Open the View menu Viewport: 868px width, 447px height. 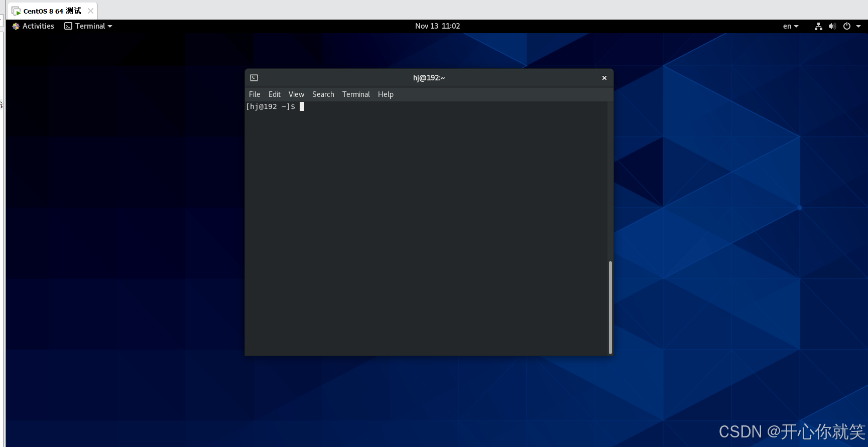tap(296, 94)
